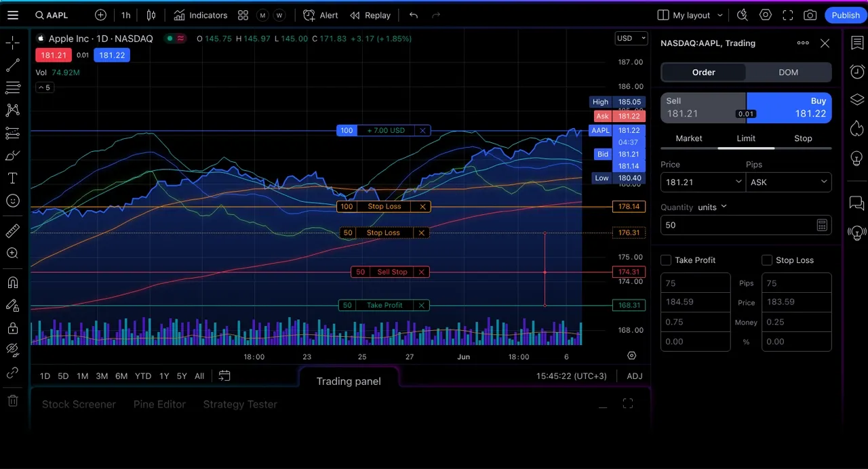Open chart settings gear in top bar
Viewport: 868px width, 469px height.
pos(766,15)
